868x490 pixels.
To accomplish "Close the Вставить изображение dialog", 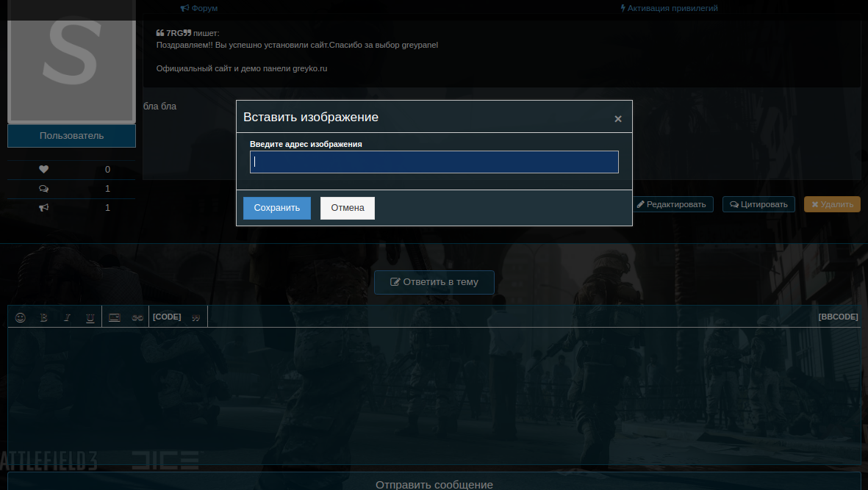I will tap(618, 119).
